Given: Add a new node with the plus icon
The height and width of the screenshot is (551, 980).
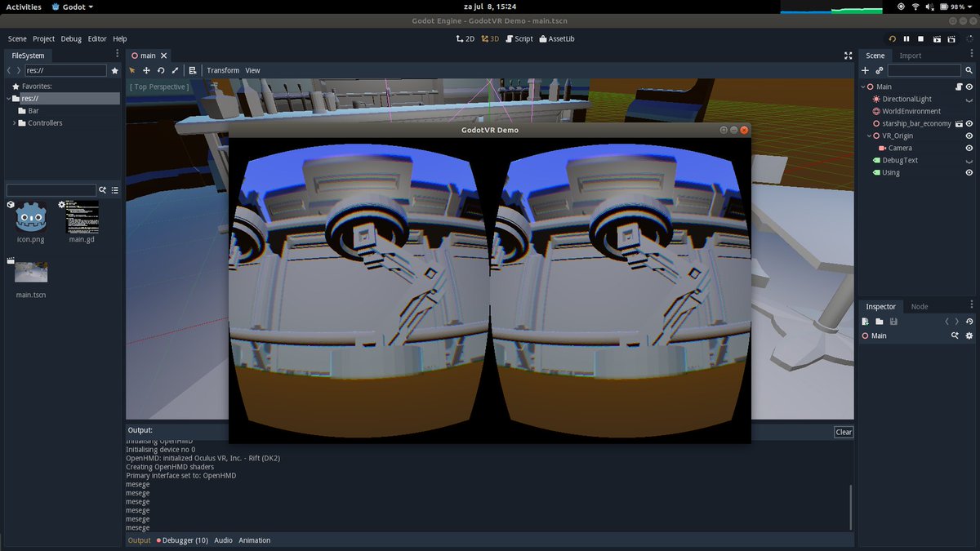Looking at the screenshot, I should pos(866,71).
